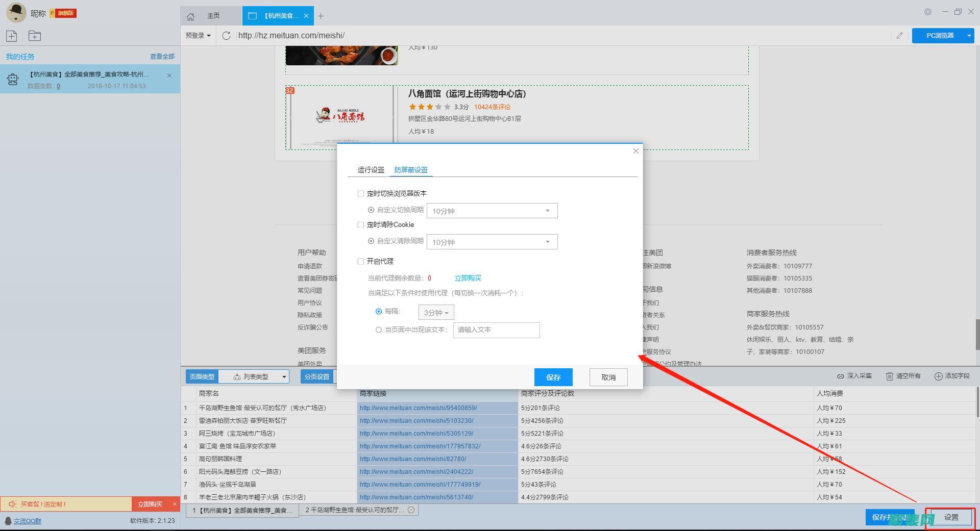Refresh the page with the reload icon
The image size is (980, 531).
pos(226,35)
